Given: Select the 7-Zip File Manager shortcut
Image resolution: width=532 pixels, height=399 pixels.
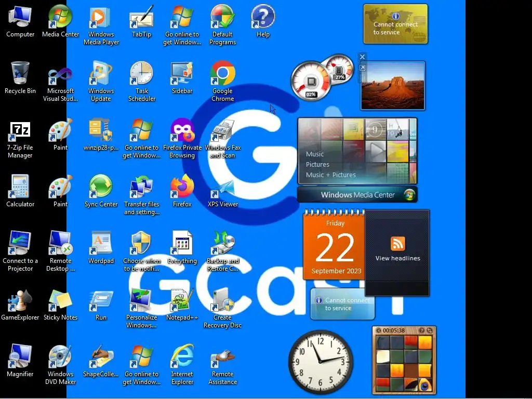Looking at the screenshot, I should click(x=20, y=139).
